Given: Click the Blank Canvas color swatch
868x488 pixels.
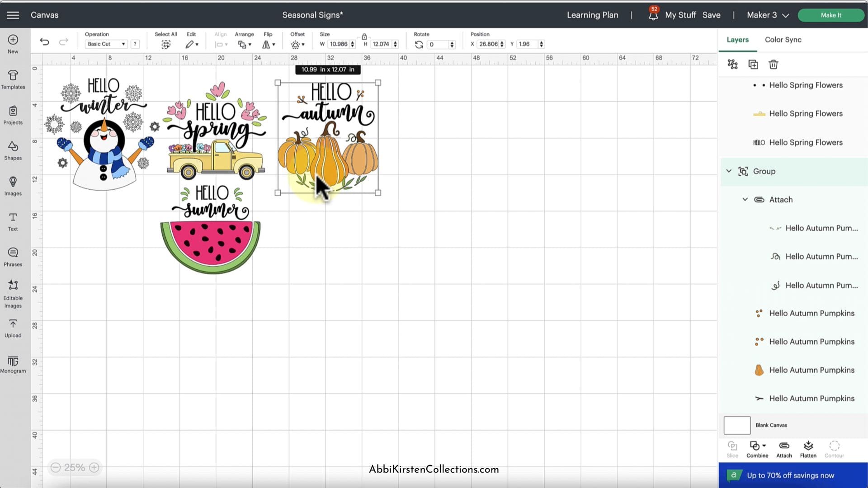Looking at the screenshot, I should tap(737, 425).
